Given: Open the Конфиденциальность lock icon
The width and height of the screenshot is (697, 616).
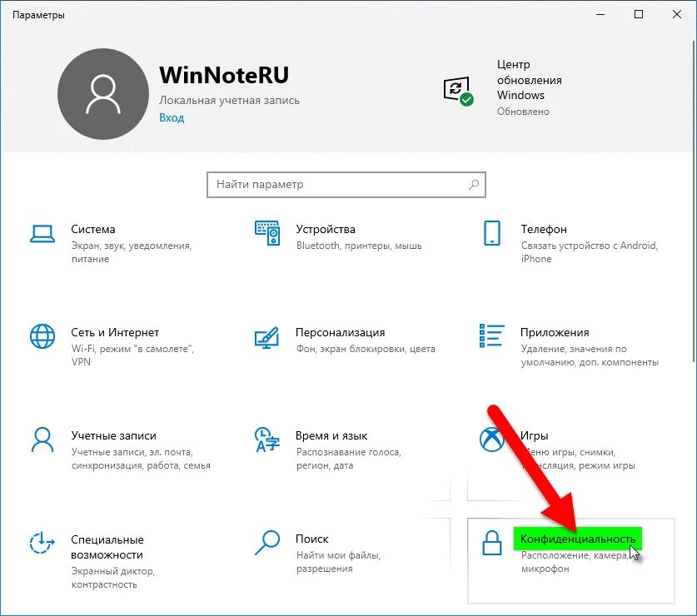Looking at the screenshot, I should point(492,543).
